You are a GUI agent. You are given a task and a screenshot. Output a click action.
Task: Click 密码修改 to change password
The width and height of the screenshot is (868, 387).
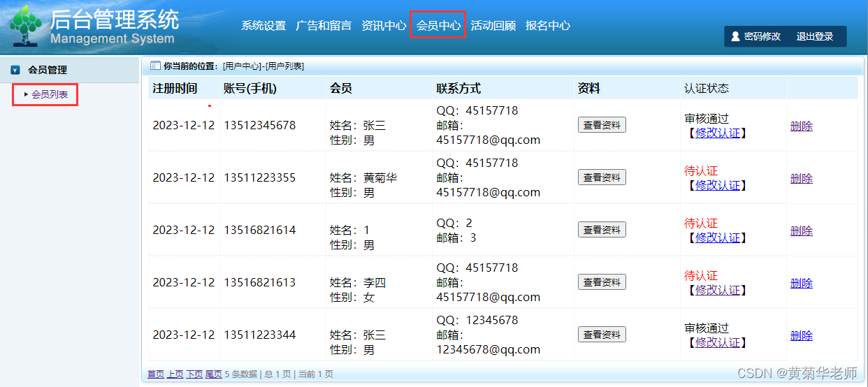coord(762,36)
